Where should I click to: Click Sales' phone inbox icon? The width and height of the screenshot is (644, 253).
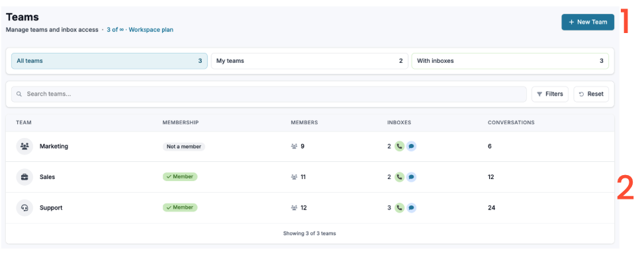pyautogui.click(x=400, y=177)
